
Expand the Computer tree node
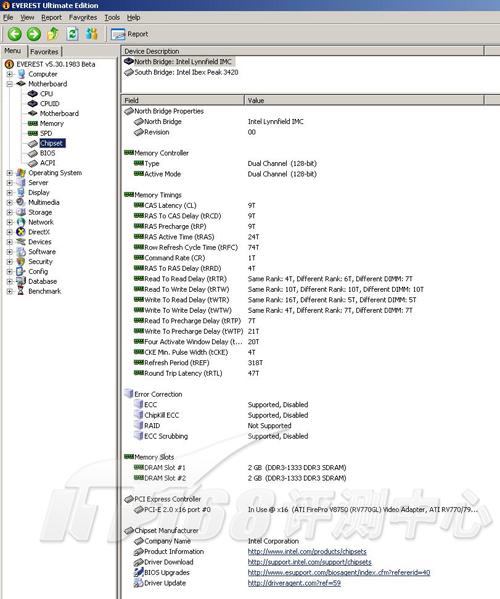[10, 74]
